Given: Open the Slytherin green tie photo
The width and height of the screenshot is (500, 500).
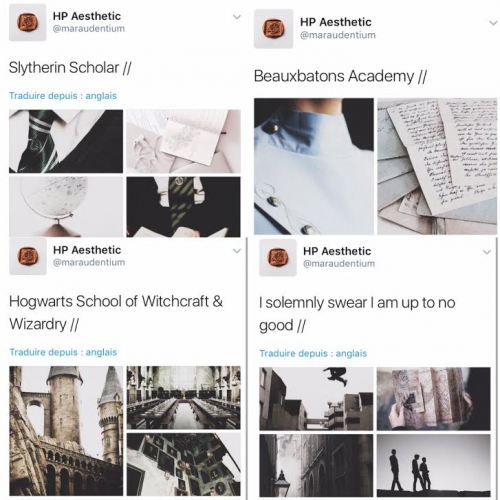Looking at the screenshot, I should pos(66,141).
